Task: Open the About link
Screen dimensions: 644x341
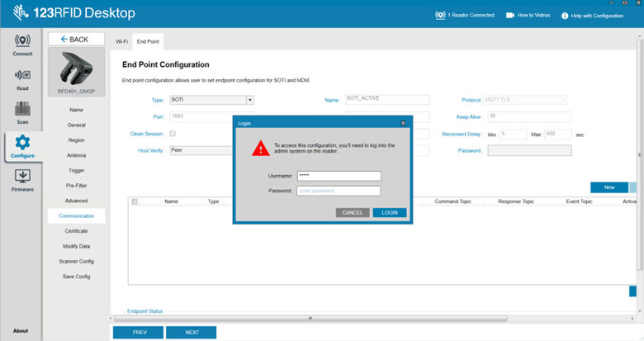Action: click(21, 331)
